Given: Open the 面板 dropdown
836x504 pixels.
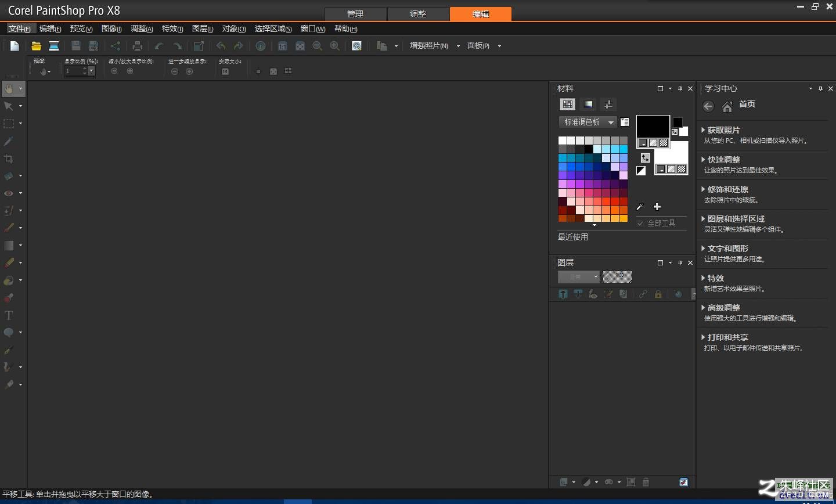Looking at the screenshot, I should pos(499,46).
